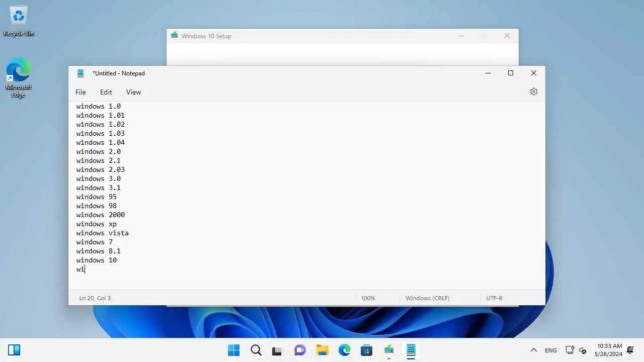Open clock showing 10:33 AM

point(609,350)
